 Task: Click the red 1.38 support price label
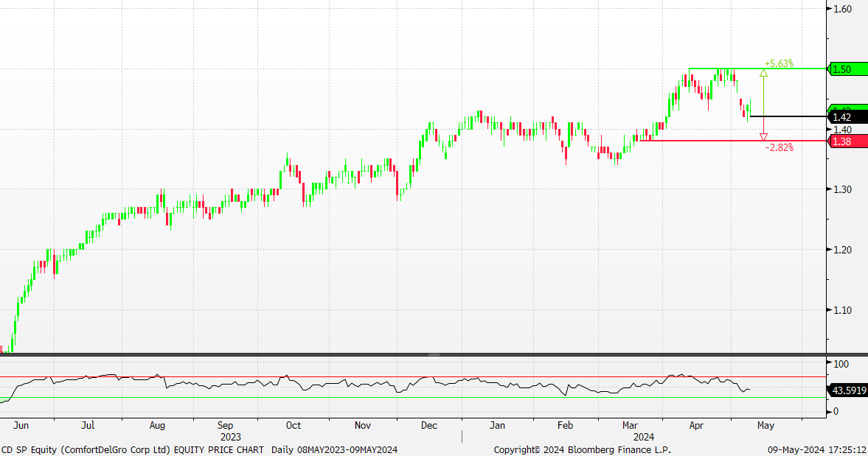(x=847, y=141)
